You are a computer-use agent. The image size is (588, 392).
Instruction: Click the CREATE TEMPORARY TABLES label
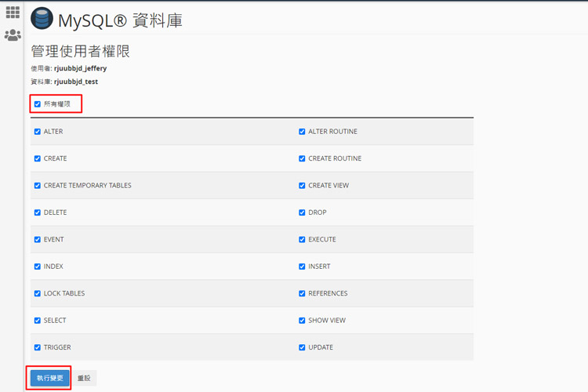point(87,185)
